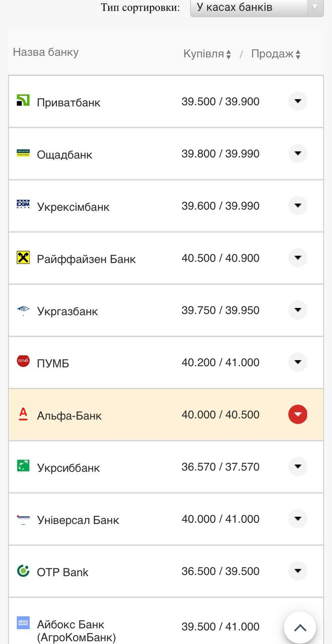Expand the Укргазбанк rate details

click(298, 310)
